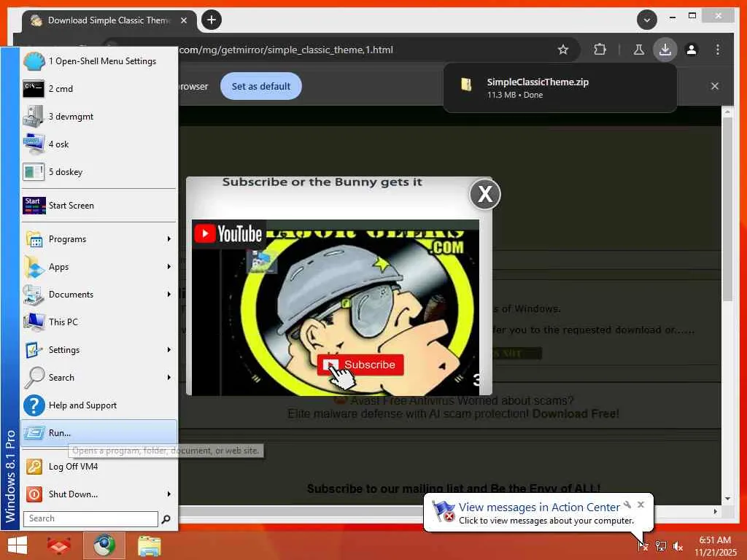Open a new tab with plus

212,20
